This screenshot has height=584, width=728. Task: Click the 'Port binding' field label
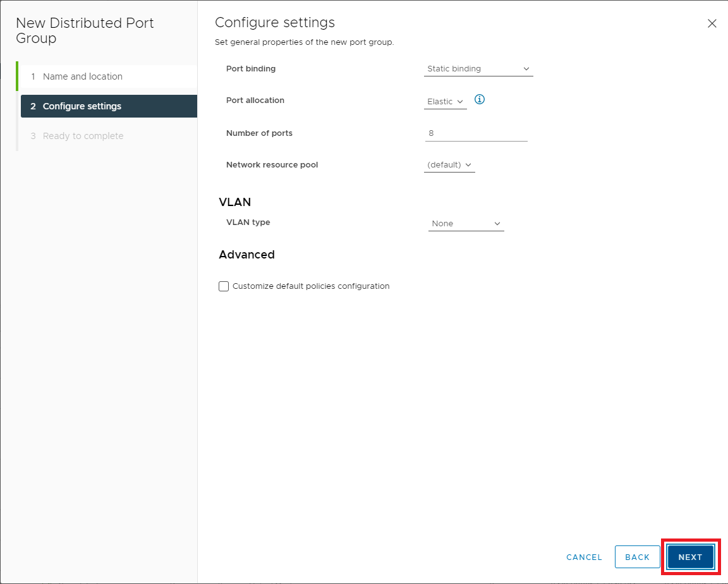[251, 69]
